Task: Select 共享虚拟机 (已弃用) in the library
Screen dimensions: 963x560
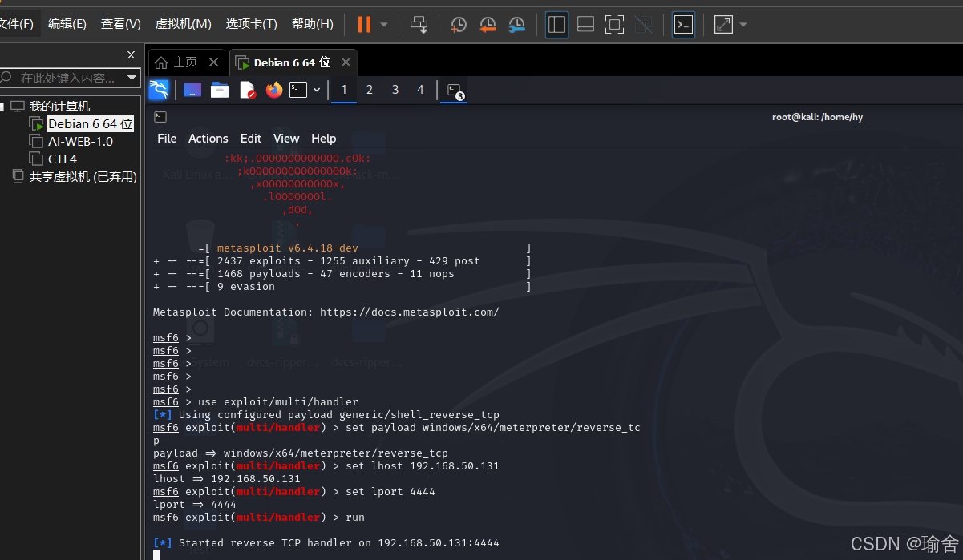Action: (x=83, y=177)
